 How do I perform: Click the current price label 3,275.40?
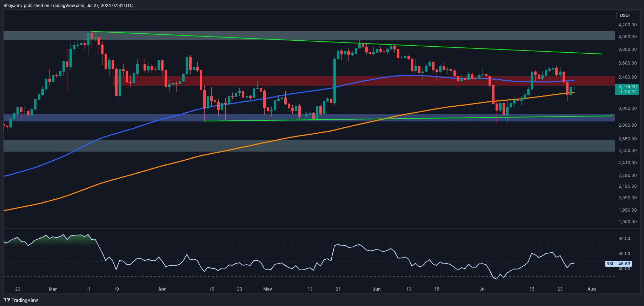(628, 87)
